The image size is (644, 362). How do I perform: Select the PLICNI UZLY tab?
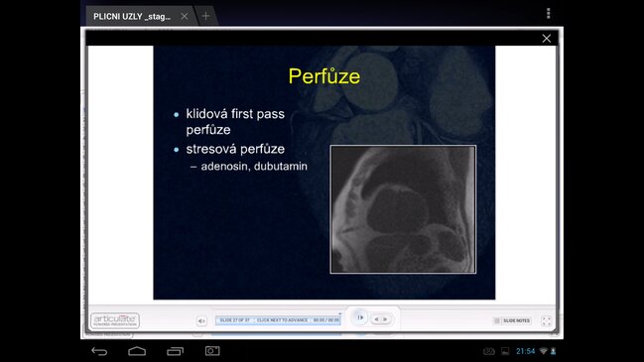pos(132,17)
